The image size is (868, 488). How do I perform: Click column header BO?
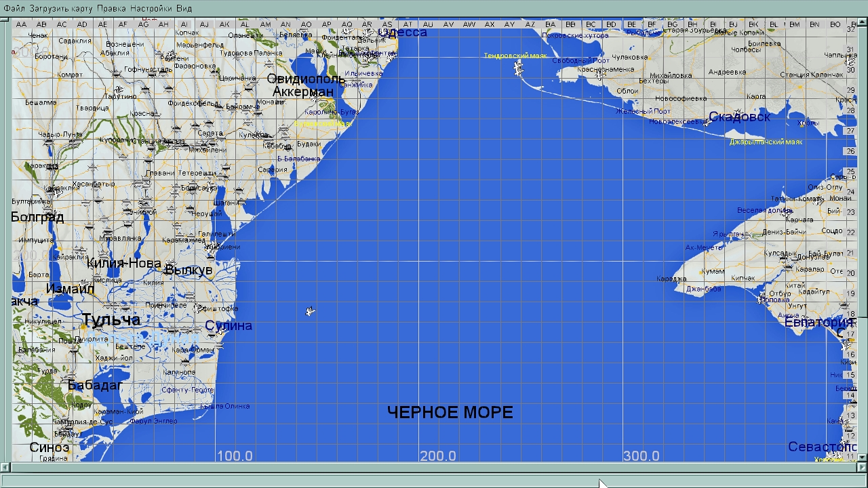click(835, 24)
